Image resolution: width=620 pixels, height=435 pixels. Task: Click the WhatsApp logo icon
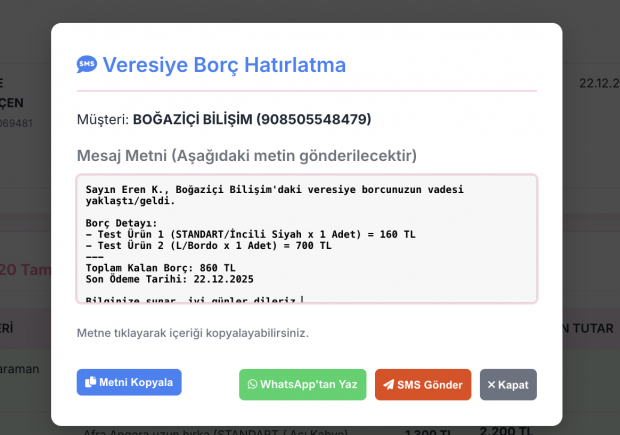pos(252,384)
